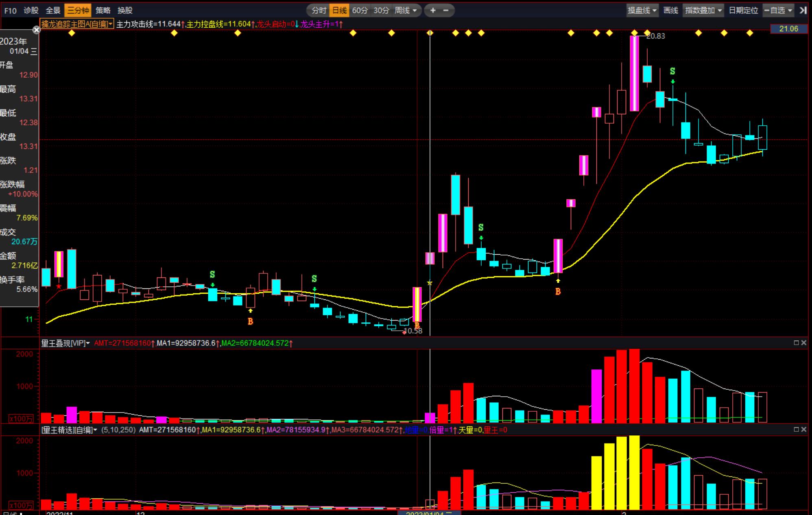This screenshot has width=812, height=515.
Task: Open the 策略 tab
Action: pos(103,10)
